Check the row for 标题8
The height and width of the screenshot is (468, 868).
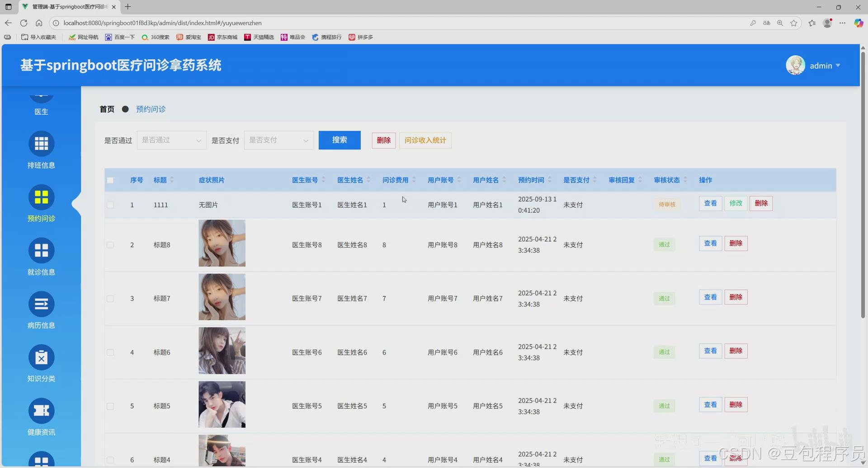[110, 245]
